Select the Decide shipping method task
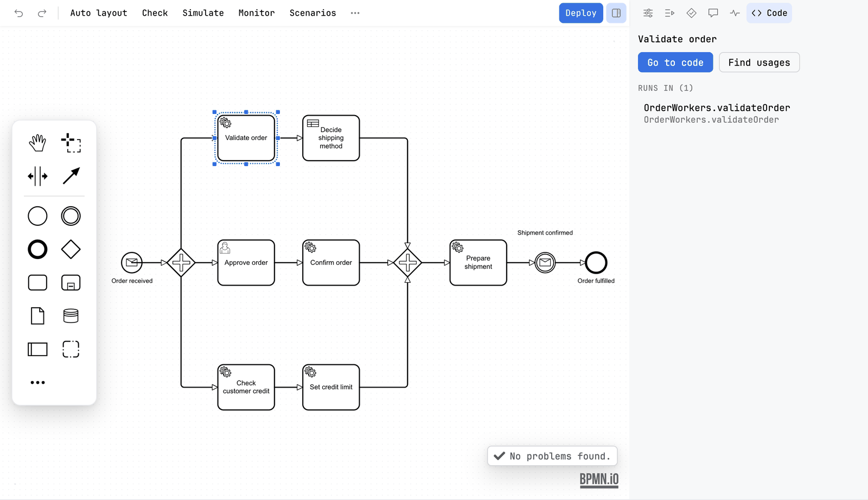868x500 pixels. click(x=331, y=138)
